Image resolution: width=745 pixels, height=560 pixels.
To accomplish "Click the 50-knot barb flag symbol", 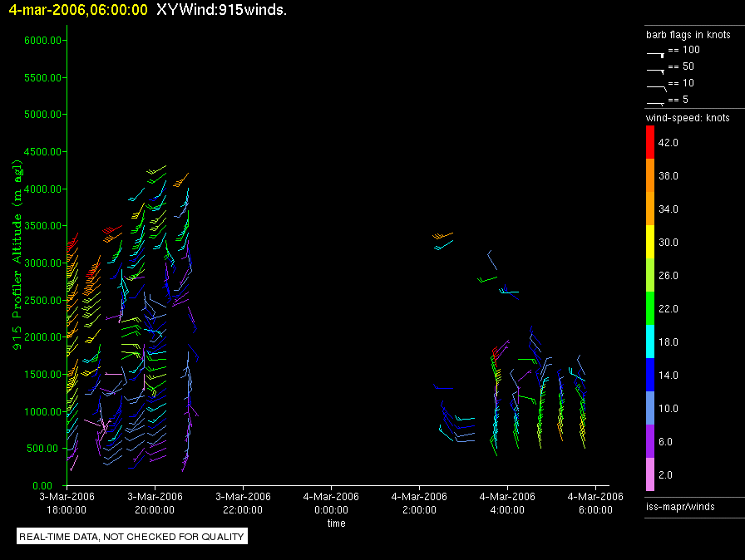I will click(x=656, y=69).
